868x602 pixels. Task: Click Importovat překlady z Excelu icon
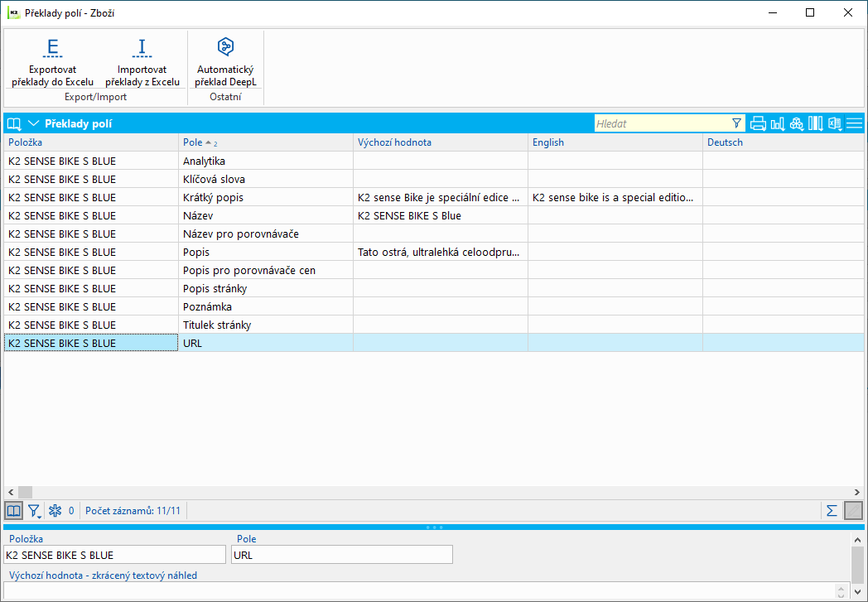point(142,48)
